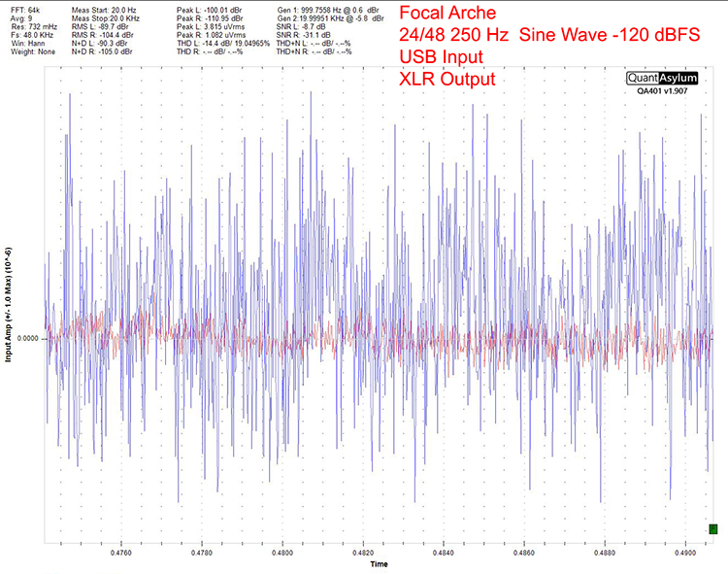Click the 'Avg: 9' averaging readout
This screenshot has width=728, height=574.
(x=19, y=18)
